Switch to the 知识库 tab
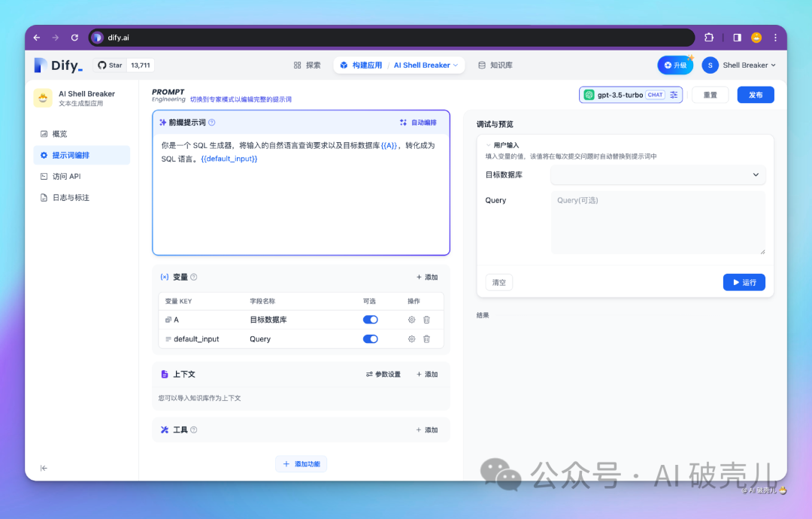812x519 pixels. [x=495, y=65]
